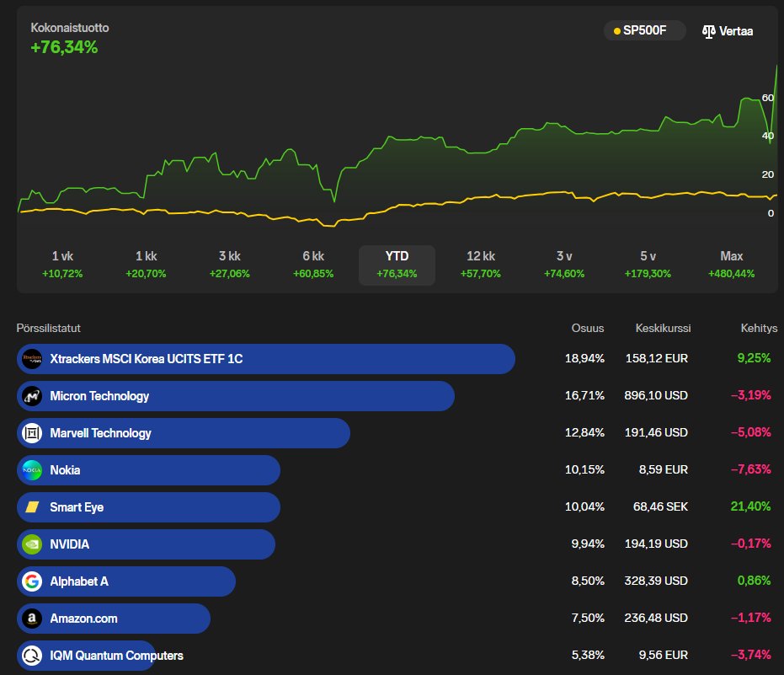Open the IQM Quantum Computers holding
This screenshot has height=675, width=784.
click(100, 655)
